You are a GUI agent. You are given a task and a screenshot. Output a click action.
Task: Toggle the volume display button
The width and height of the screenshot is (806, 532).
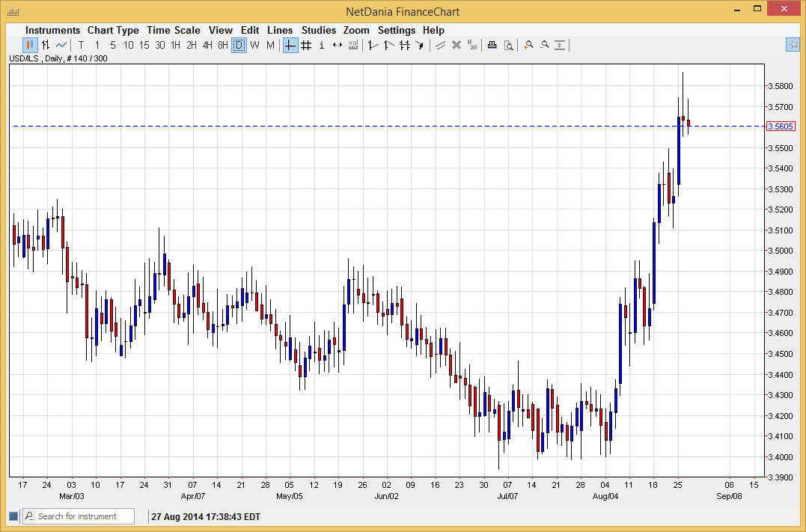click(352, 45)
